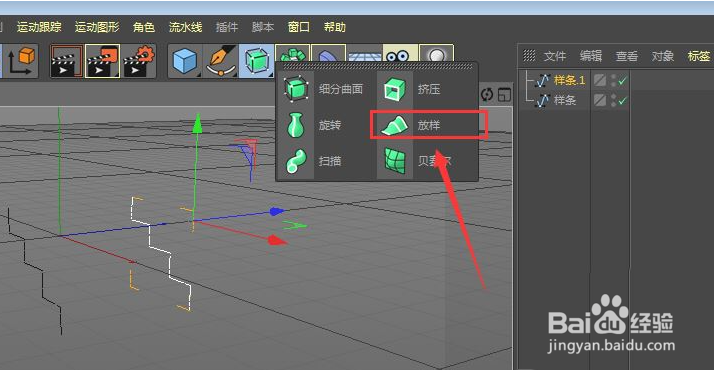Screen dimensions: 714x370
Task: Open the Render to Picture Viewer flyout
Action: [102, 61]
